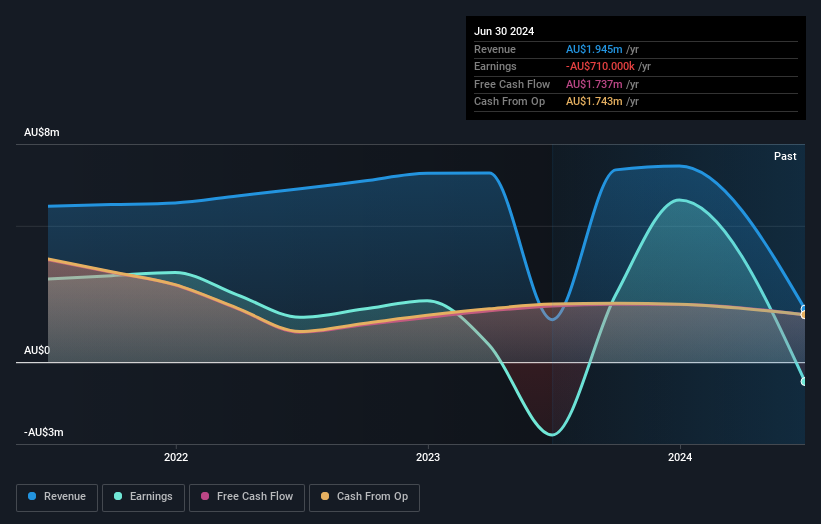Toggle the Cash From Op legend series
The image size is (821, 524).
click(364, 497)
